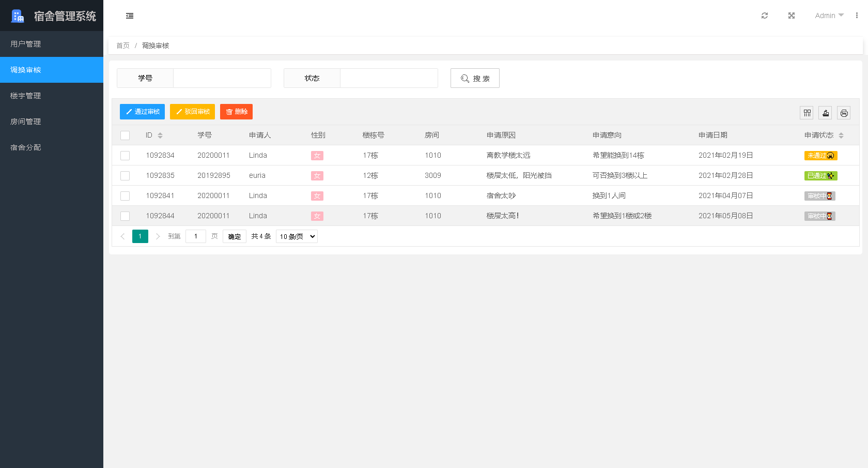This screenshot has height=468, width=868.
Task: Open the 楼宇管理 sidebar menu
Action: [x=25, y=96]
